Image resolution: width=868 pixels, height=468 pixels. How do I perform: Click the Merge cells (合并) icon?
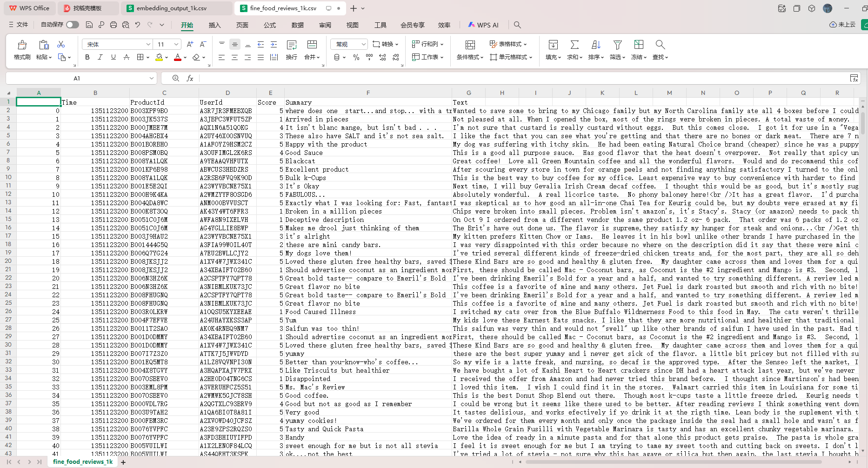coord(312,45)
